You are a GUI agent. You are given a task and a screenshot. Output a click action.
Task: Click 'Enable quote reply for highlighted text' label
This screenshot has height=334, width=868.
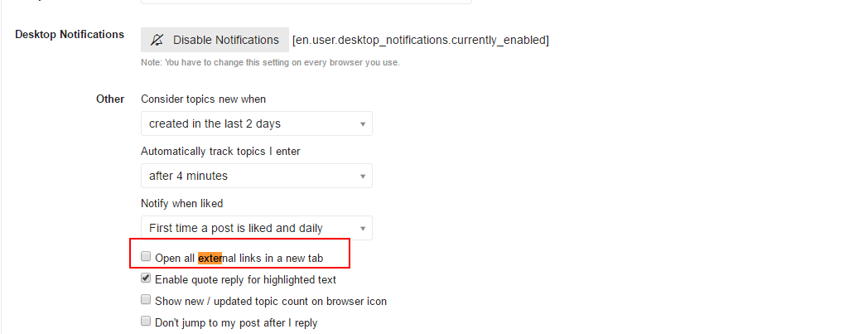(x=245, y=280)
